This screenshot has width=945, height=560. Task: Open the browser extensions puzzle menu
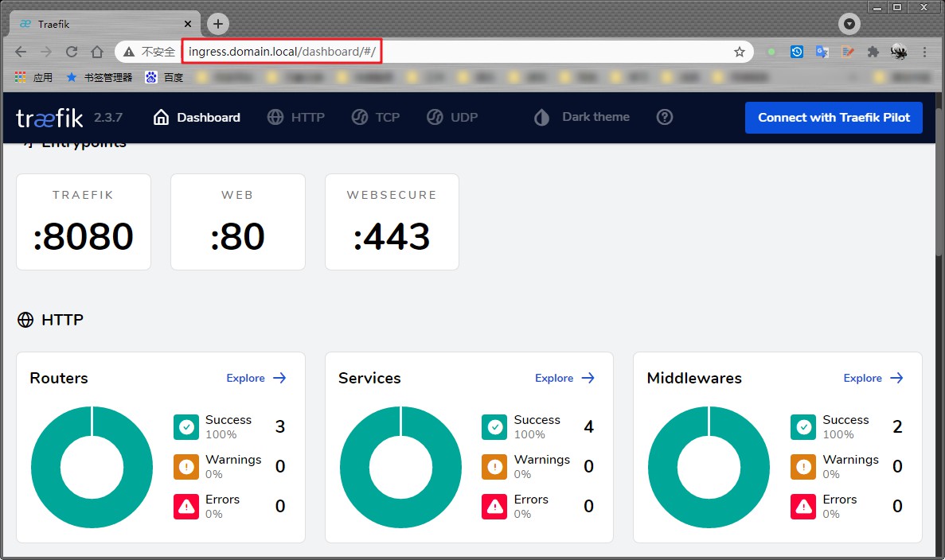[x=873, y=52]
